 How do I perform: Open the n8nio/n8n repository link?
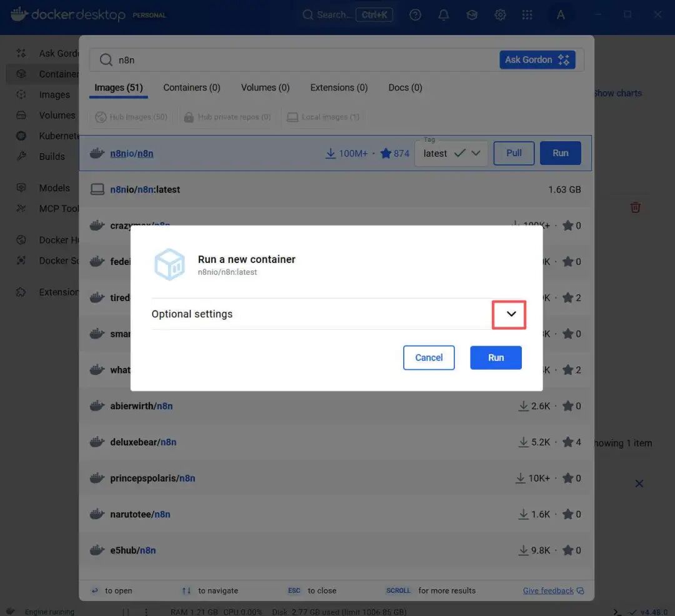(x=132, y=154)
